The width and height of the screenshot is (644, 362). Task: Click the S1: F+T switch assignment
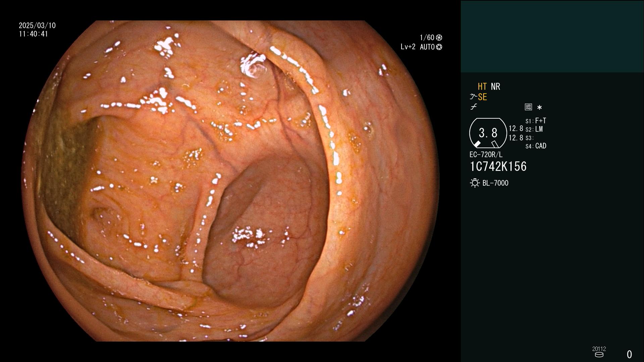click(536, 121)
